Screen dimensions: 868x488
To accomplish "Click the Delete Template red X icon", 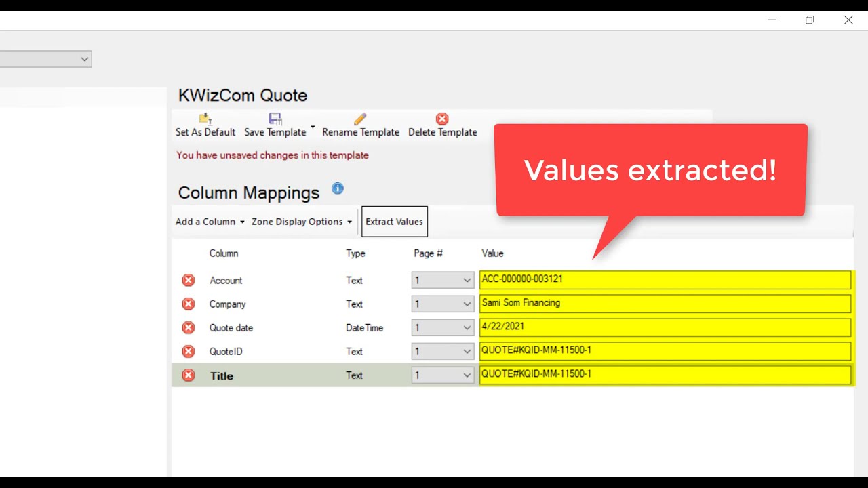I will click(x=442, y=119).
